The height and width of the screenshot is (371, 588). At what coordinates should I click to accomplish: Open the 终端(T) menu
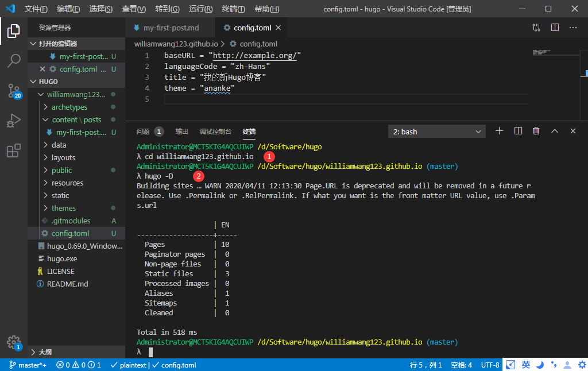(x=233, y=9)
